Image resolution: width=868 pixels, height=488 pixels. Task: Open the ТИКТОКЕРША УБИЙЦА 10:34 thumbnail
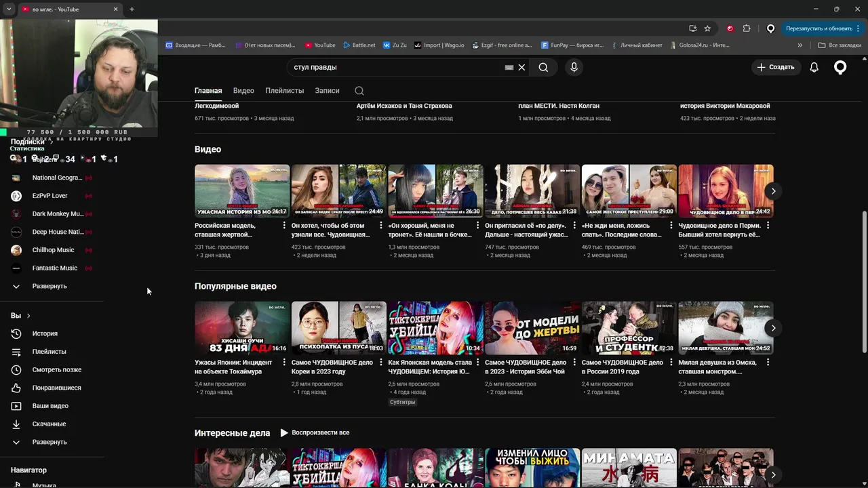point(435,328)
